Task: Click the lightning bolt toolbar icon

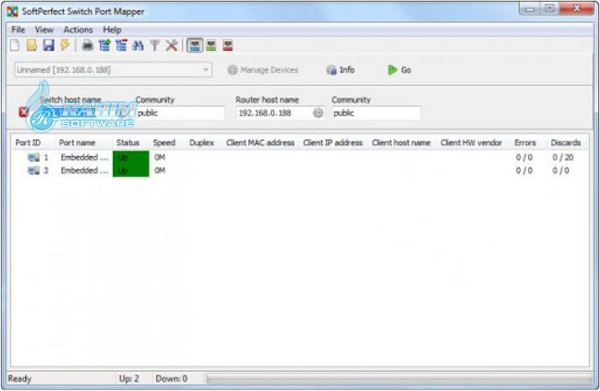Action: 65,45
